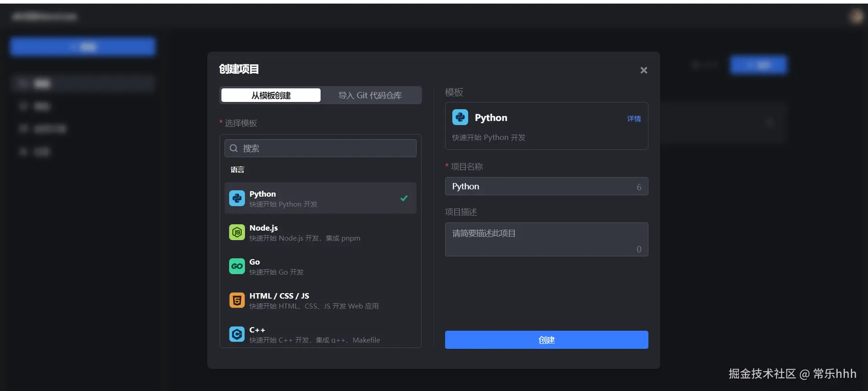Click the 项目描述 text area
Image resolution: width=868 pixels, height=391 pixels.
[547, 239]
